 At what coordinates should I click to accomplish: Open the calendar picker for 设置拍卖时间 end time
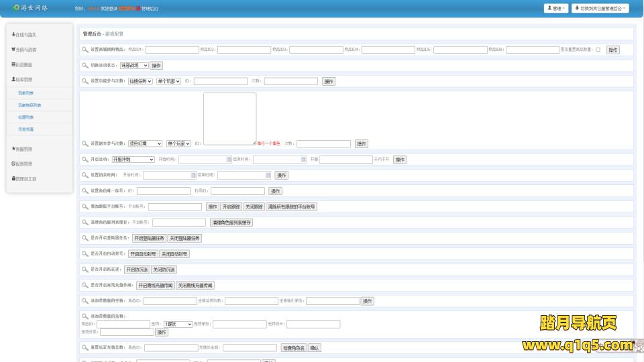point(268,175)
